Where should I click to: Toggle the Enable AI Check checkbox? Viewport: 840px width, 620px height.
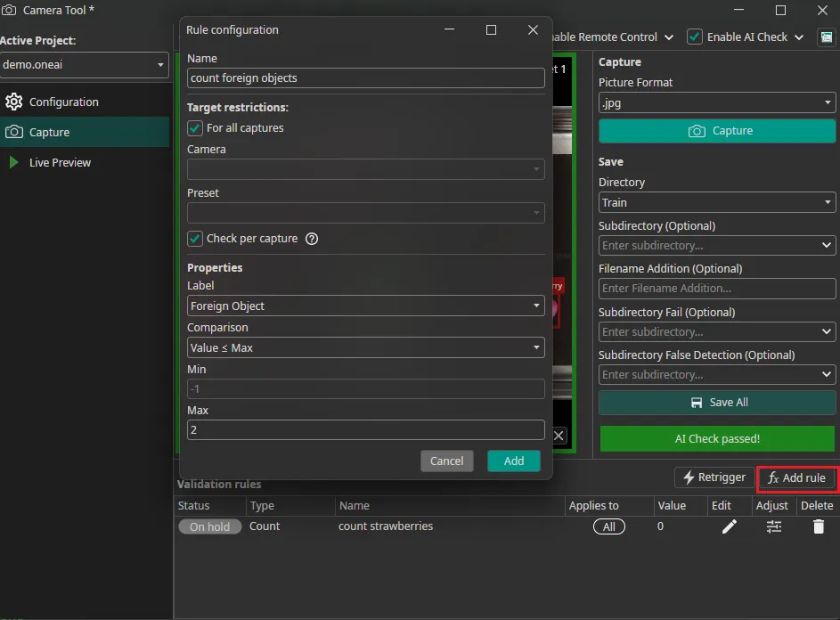696,37
